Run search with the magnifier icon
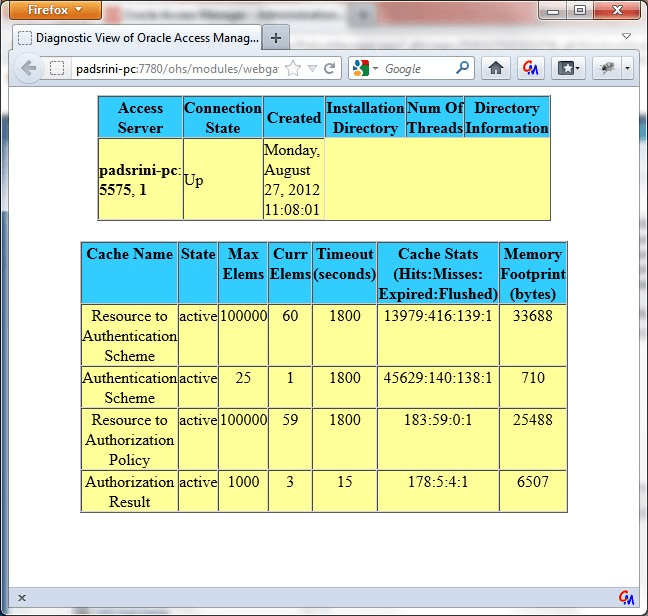Image resolution: width=648 pixels, height=616 pixels. point(462,67)
